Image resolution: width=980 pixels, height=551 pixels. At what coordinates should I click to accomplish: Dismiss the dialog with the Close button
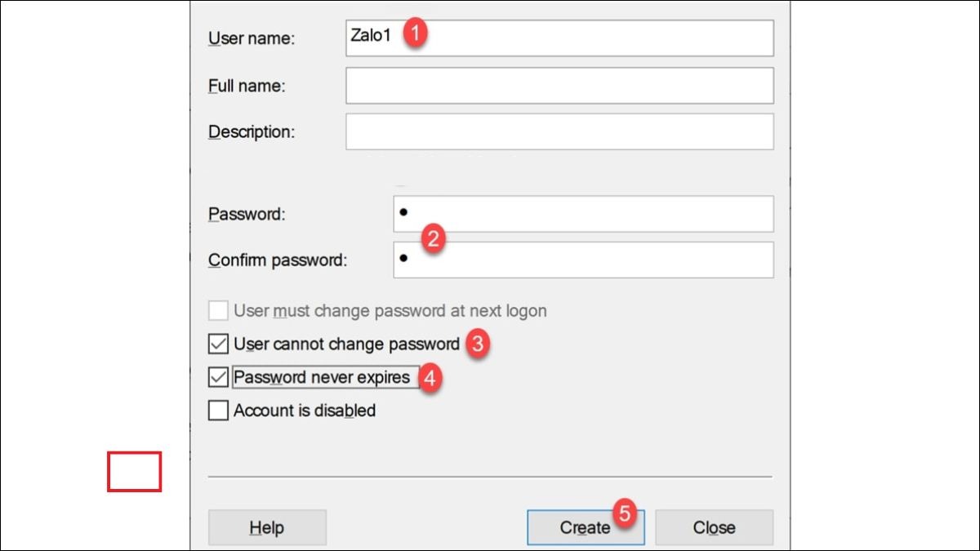tap(714, 527)
